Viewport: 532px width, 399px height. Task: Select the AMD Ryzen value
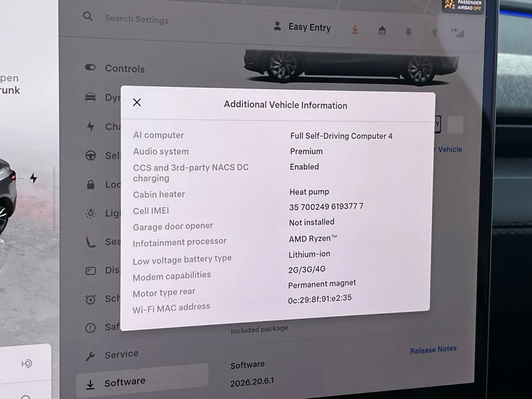click(312, 238)
